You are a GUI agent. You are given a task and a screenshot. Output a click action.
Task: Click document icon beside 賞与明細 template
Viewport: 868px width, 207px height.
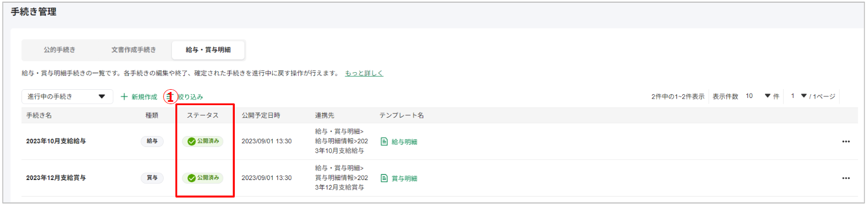384,178
